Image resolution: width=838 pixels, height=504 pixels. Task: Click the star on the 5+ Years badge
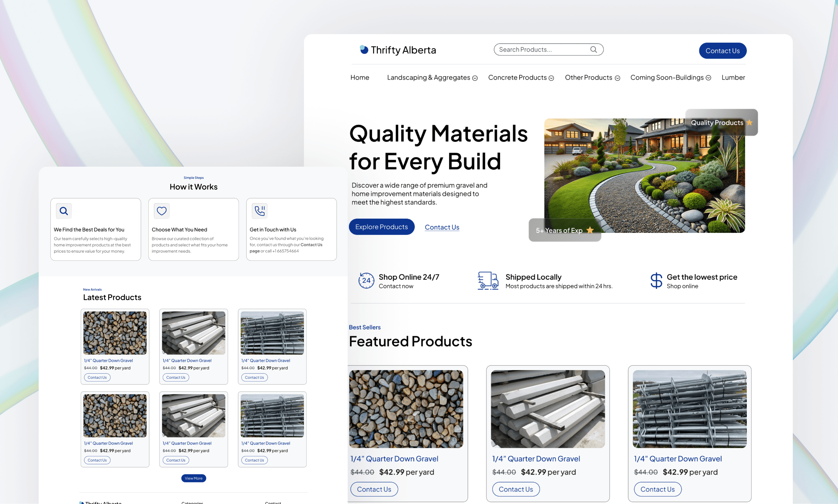pos(590,230)
